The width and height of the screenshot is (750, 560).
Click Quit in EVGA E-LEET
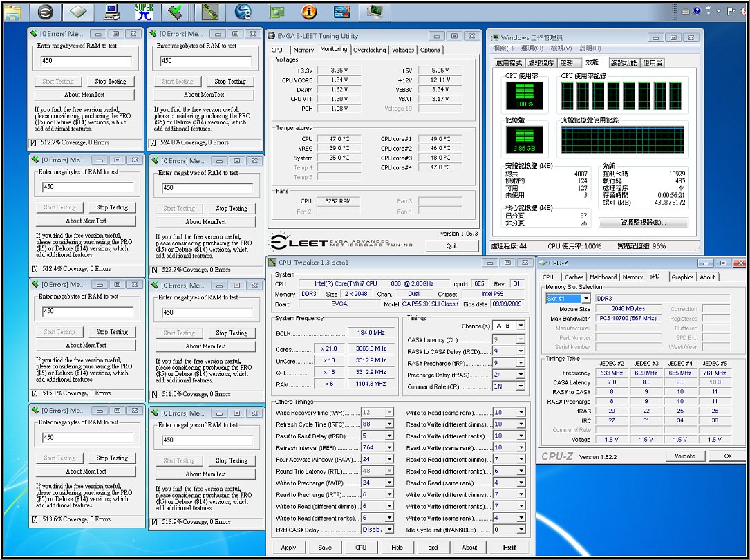451,246
